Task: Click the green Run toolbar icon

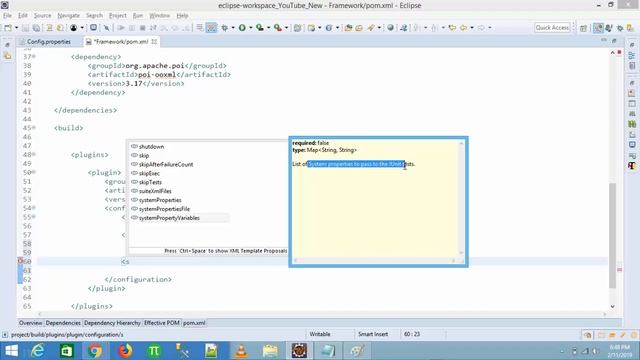Action: 242,28
